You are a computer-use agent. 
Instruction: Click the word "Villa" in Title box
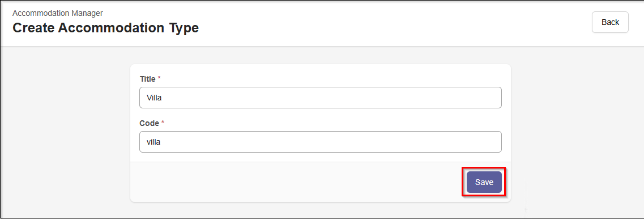[155, 98]
